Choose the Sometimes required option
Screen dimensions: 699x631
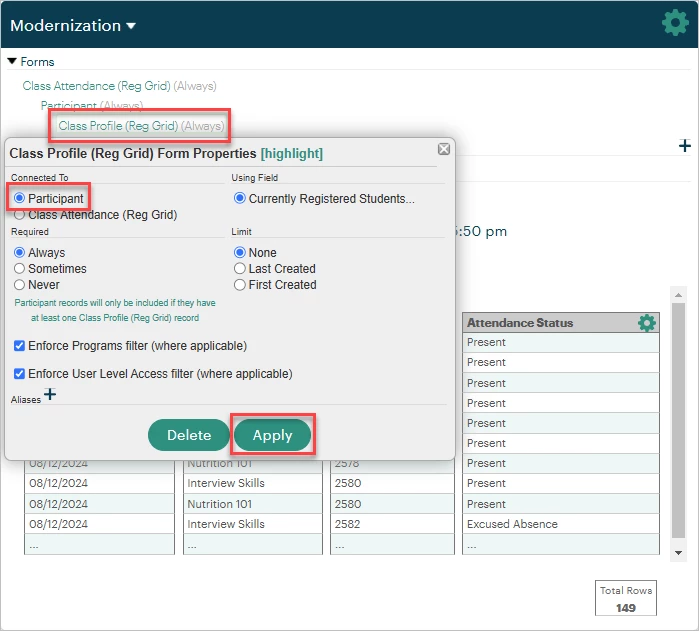click(19, 268)
